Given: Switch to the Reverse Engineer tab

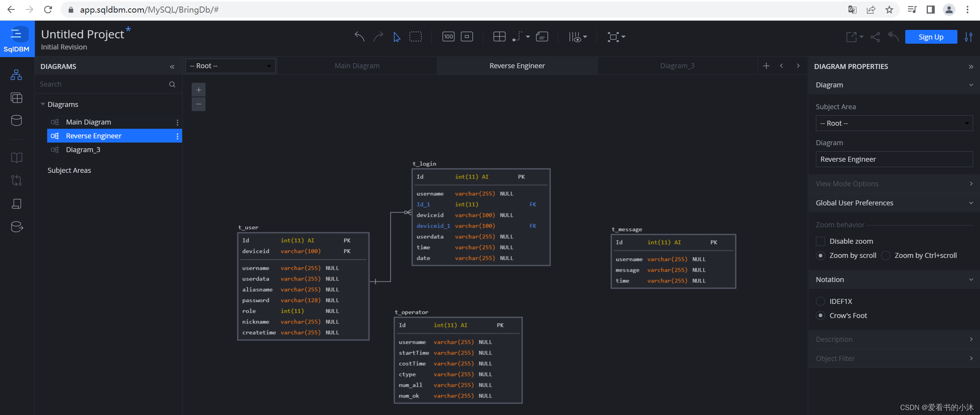Looking at the screenshot, I should pyautogui.click(x=517, y=66).
